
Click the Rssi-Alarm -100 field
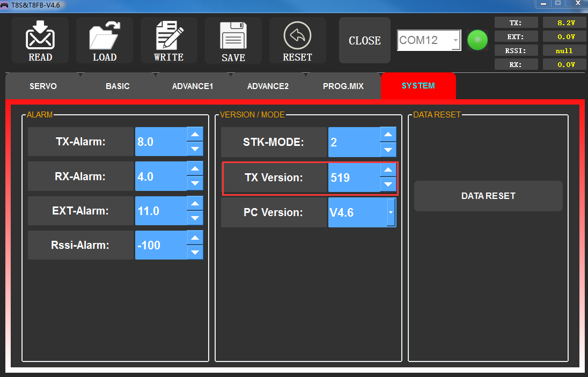pyautogui.click(x=161, y=245)
